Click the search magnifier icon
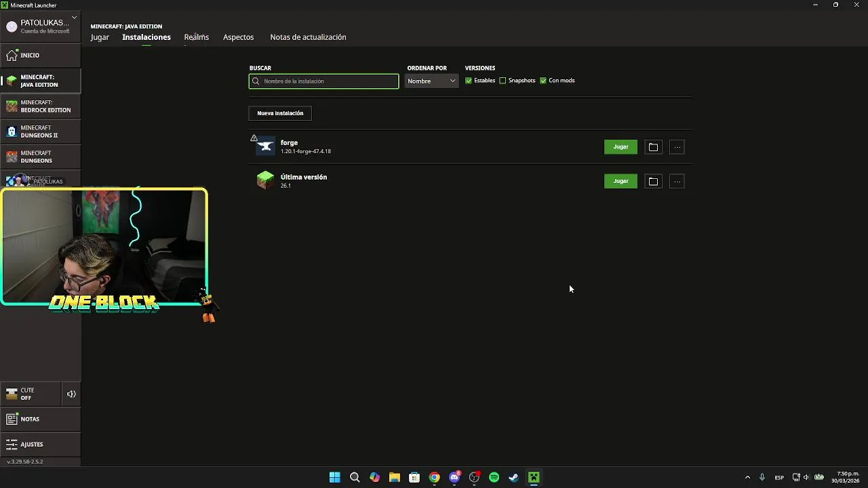868x488 pixels. point(256,81)
